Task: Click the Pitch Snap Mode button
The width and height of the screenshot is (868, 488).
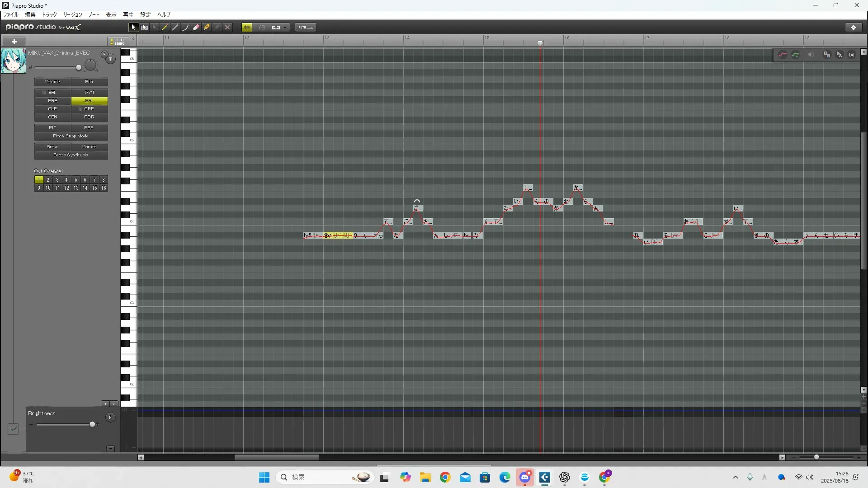Action: click(x=71, y=136)
